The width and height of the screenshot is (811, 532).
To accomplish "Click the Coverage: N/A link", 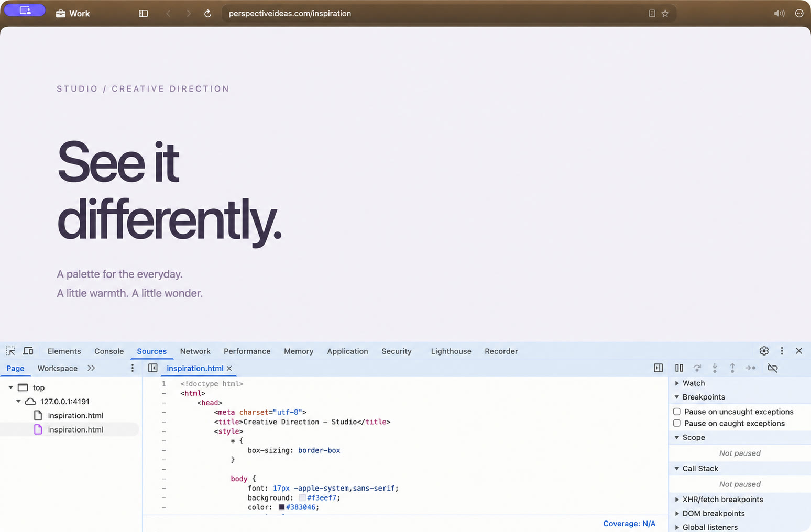I will click(x=629, y=524).
